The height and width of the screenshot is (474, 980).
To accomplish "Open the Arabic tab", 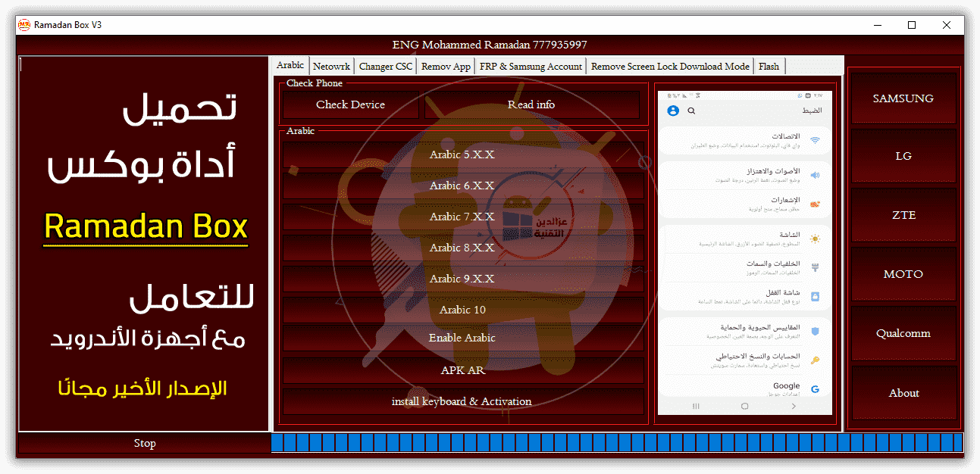I will [x=290, y=65].
